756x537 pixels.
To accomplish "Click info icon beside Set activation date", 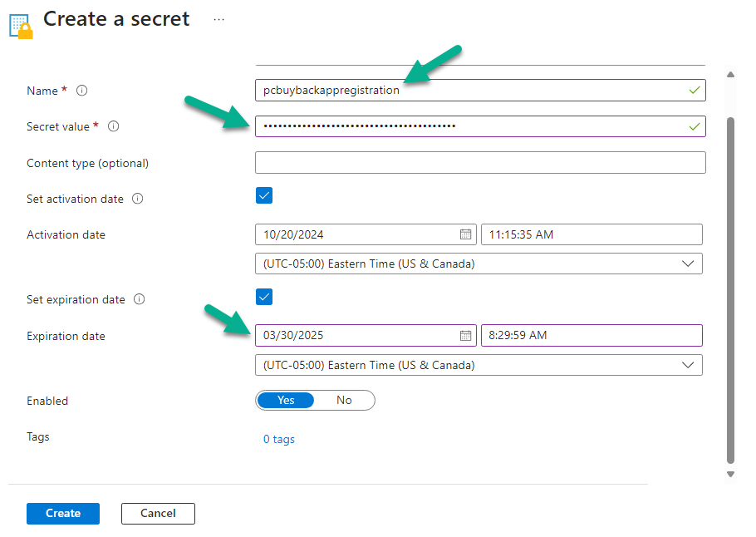I will coord(137,199).
